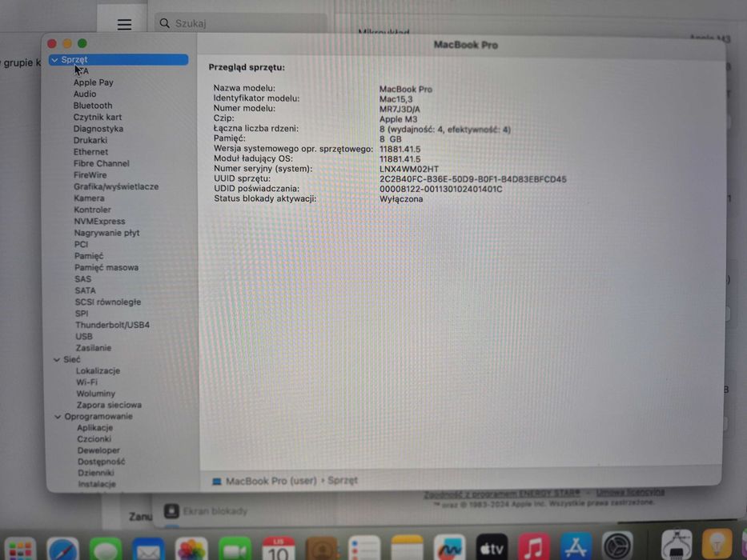Open Mail from the Dock

(x=148, y=550)
